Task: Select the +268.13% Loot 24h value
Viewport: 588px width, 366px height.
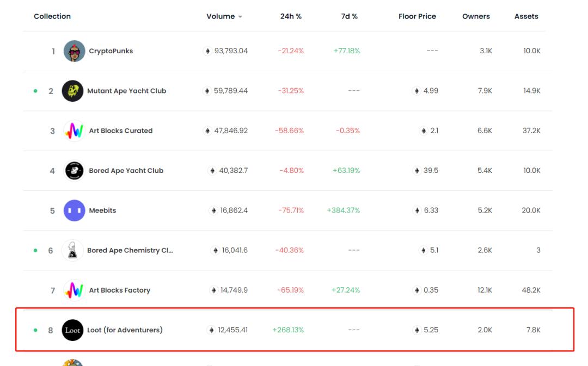Action: coord(288,330)
